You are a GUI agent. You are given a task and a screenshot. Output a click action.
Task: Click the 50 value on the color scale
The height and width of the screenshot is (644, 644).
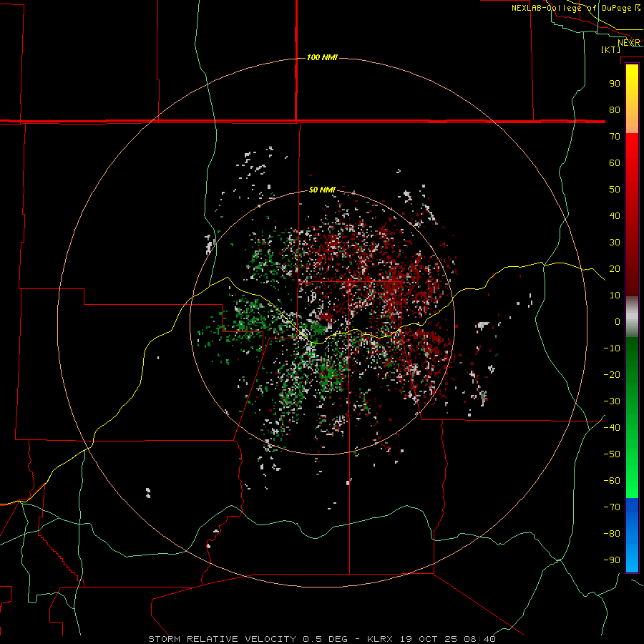point(615,190)
